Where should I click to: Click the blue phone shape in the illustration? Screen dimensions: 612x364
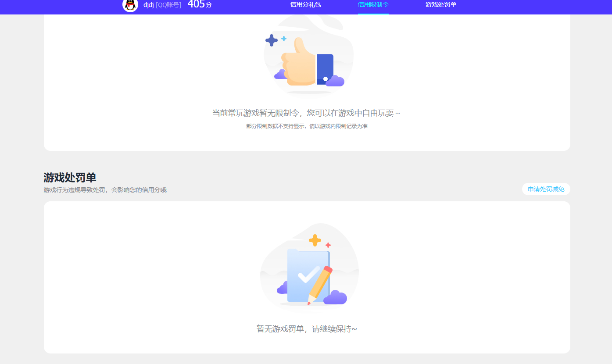pyautogui.click(x=324, y=68)
